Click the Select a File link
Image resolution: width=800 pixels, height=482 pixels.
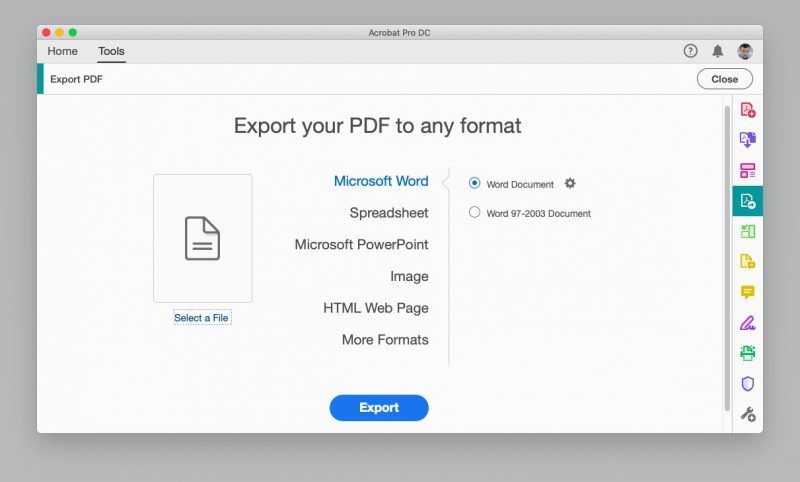(203, 318)
